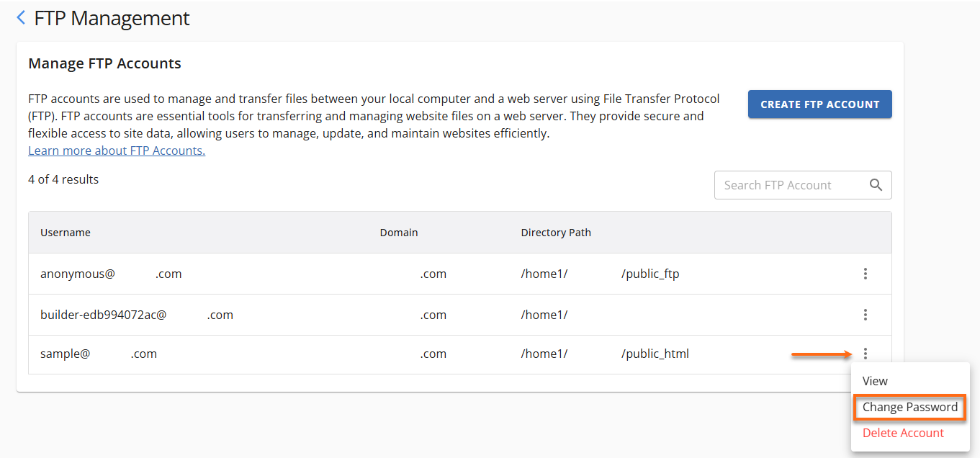
Task: Open options menu for sample account
Action: click(x=866, y=354)
